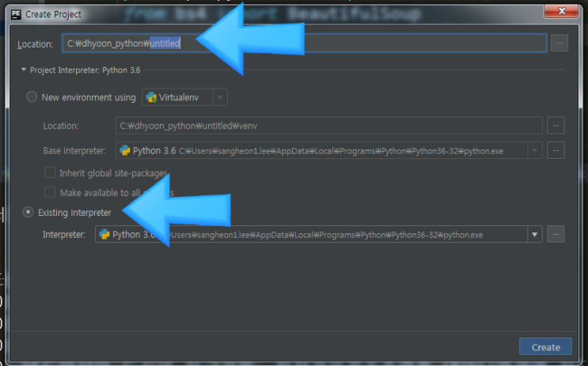This screenshot has height=366, width=588.
Task: Click the Project Interpreter: Python 3.6 label
Action: point(85,70)
